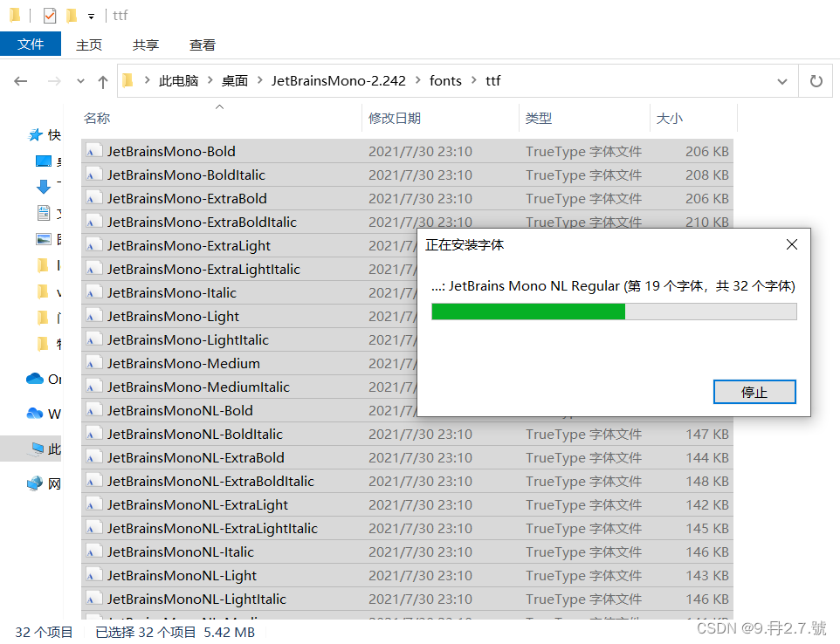This screenshot has width=840, height=644.
Task: Click the 此电脑 breadcrumb
Action: [178, 81]
